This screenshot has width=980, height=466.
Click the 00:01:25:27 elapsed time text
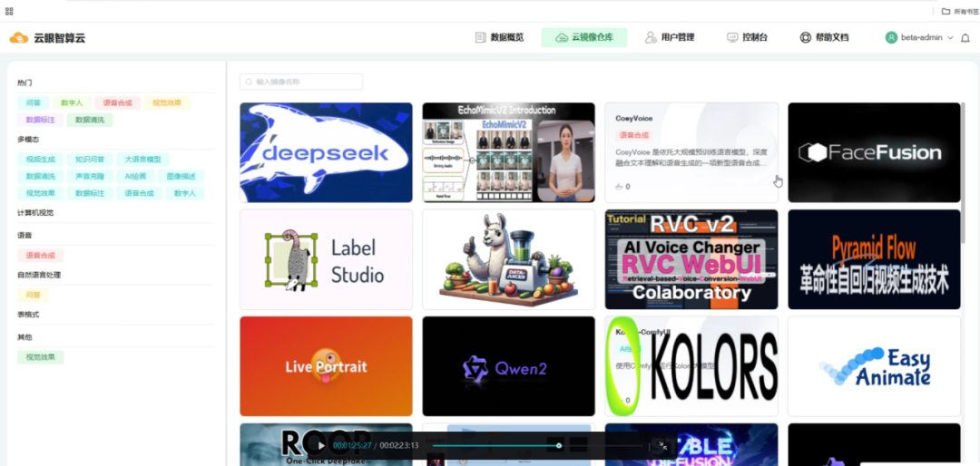click(x=352, y=445)
